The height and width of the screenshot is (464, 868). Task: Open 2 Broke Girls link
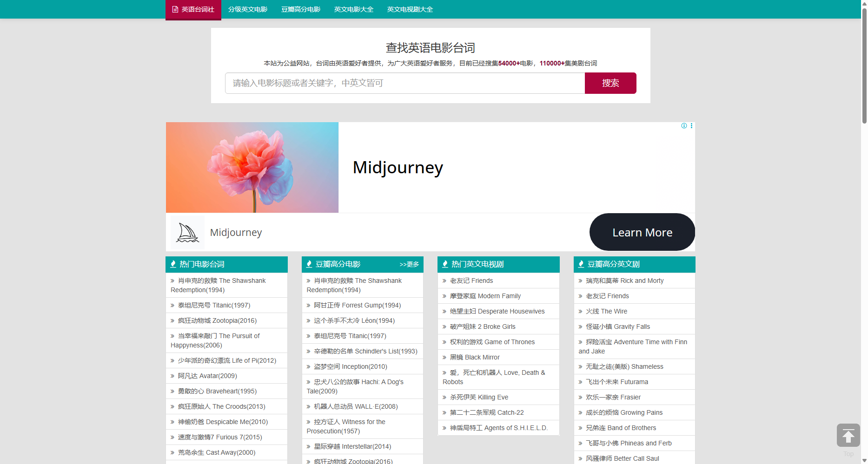tap(483, 327)
